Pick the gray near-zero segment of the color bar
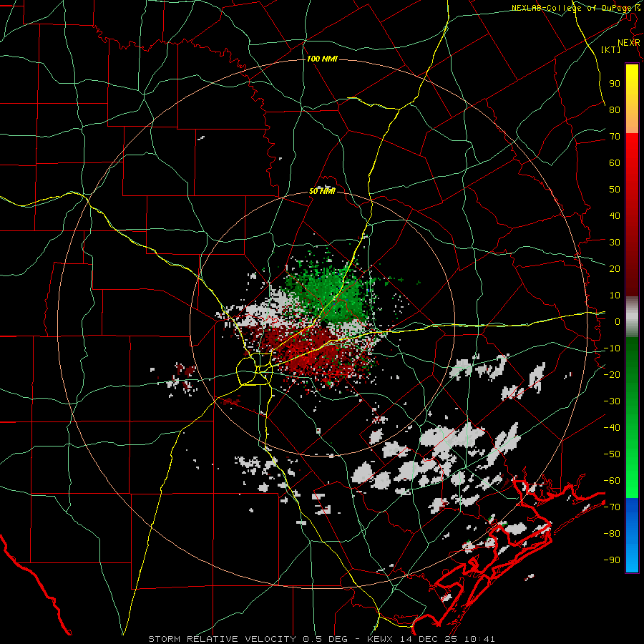This screenshot has width=644, height=644. click(x=632, y=316)
